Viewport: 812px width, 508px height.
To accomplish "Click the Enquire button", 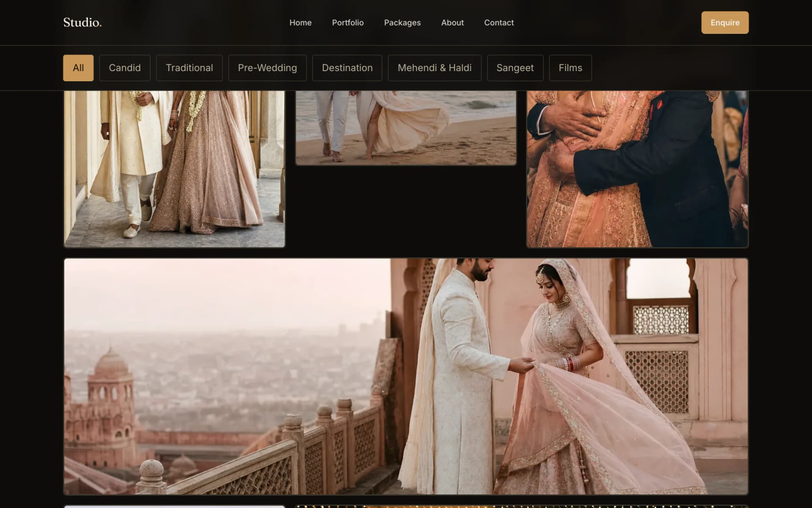I will click(725, 22).
